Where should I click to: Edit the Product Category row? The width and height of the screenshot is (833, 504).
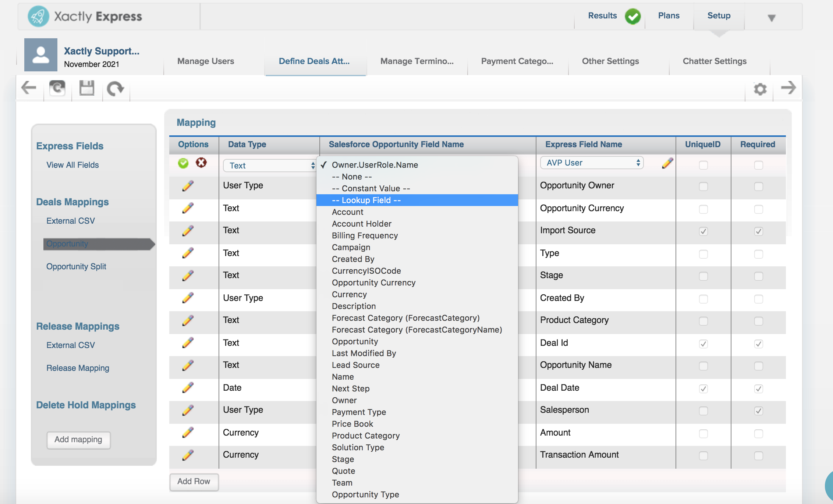tap(188, 320)
